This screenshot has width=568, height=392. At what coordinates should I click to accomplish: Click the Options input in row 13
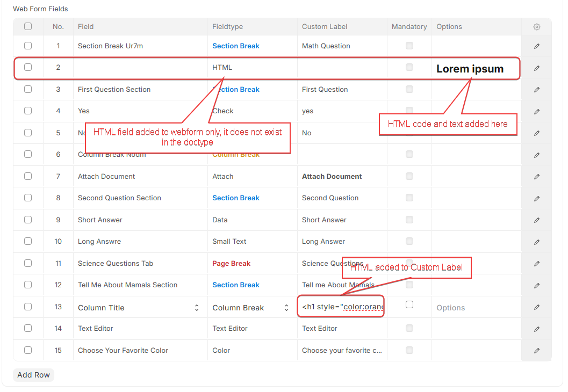tap(476, 308)
